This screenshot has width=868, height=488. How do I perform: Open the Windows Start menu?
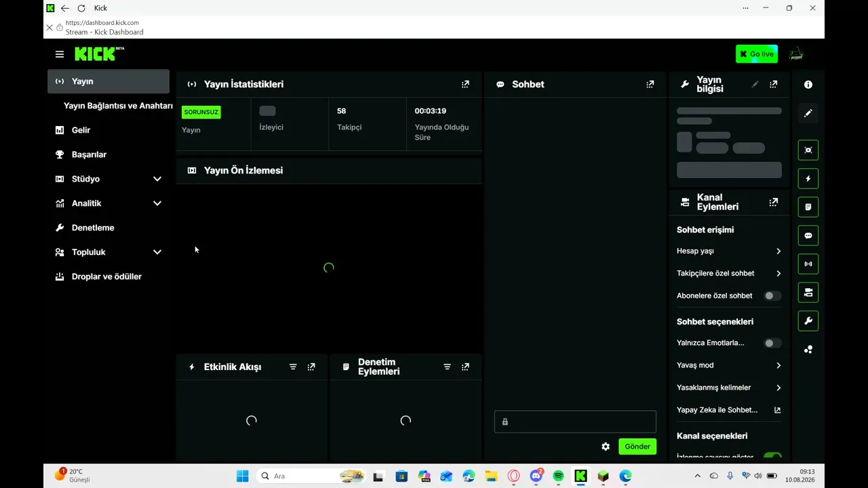(x=242, y=476)
